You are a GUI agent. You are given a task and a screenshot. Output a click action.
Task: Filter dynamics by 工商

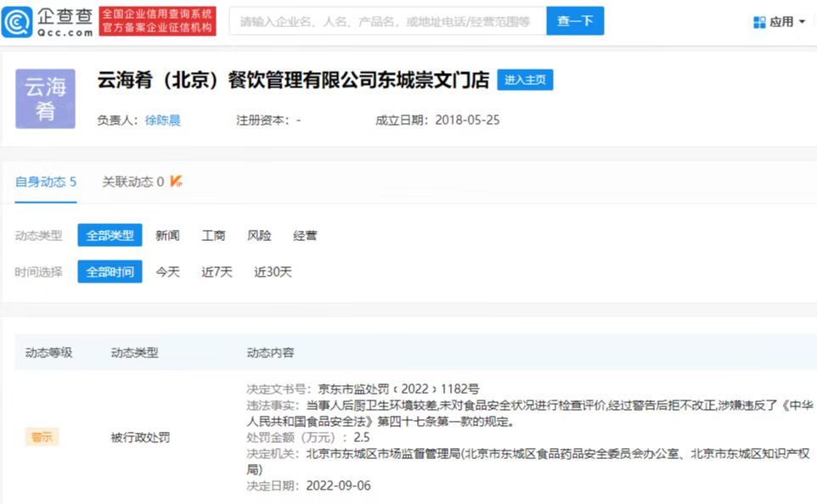pos(214,235)
